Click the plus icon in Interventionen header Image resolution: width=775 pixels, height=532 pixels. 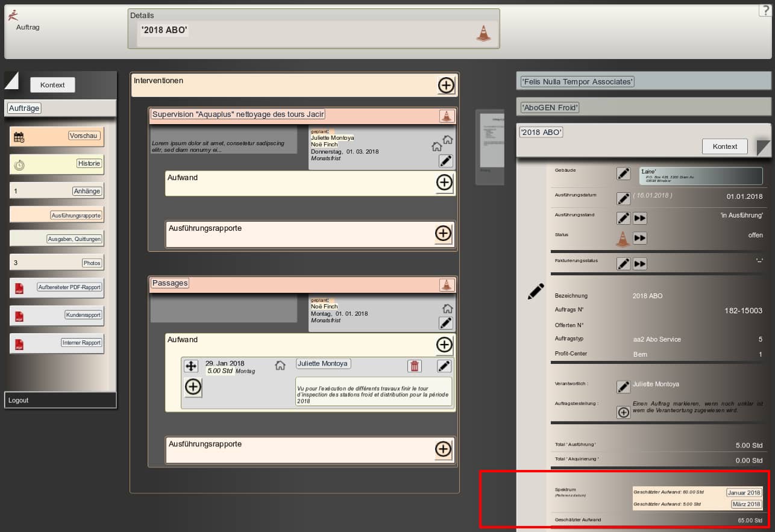click(x=446, y=86)
